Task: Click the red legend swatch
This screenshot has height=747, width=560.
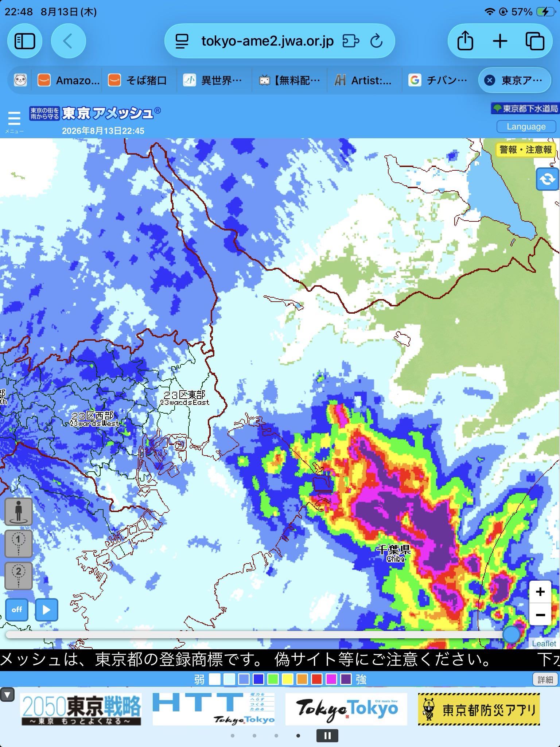Action: (x=317, y=679)
